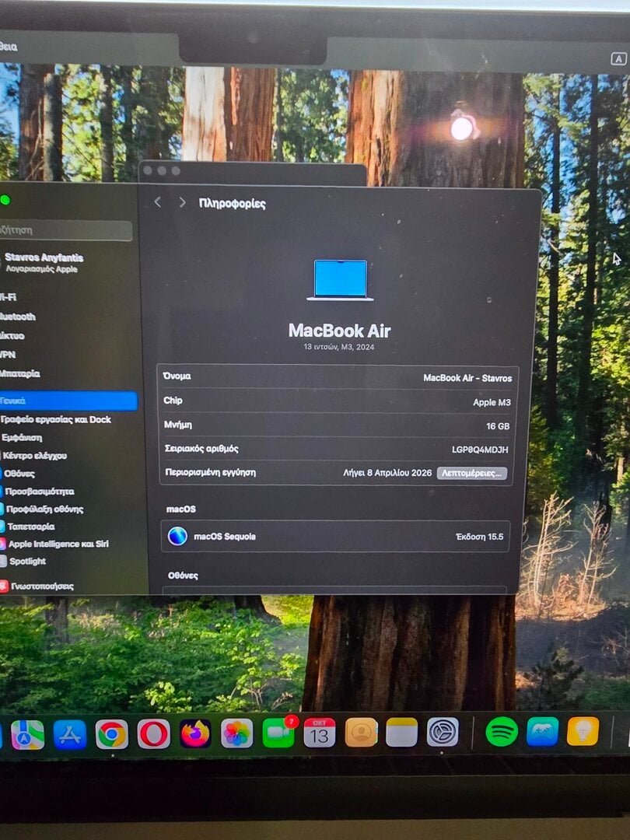Click the name value MacBook Air - Stavros
Viewport: 630px width, 840px height.
[467, 378]
